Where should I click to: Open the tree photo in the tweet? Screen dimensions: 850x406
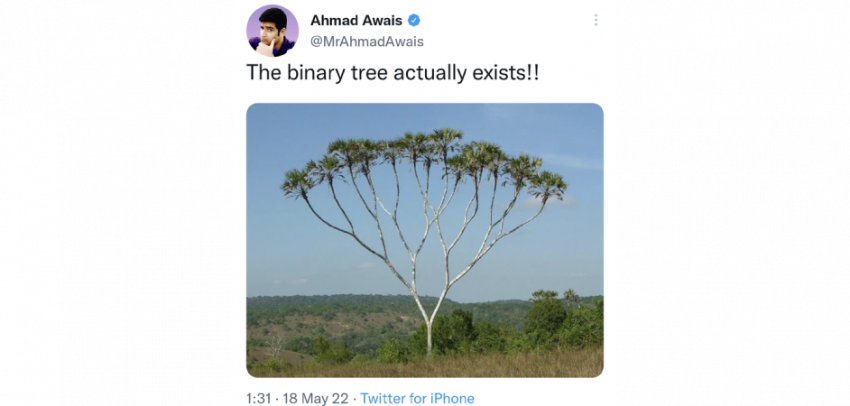tap(424, 240)
